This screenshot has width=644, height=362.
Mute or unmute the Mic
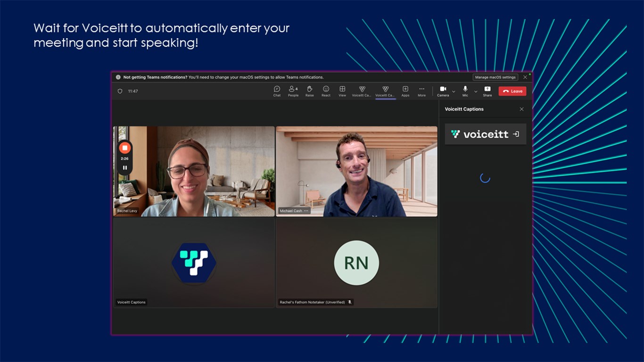pyautogui.click(x=465, y=91)
